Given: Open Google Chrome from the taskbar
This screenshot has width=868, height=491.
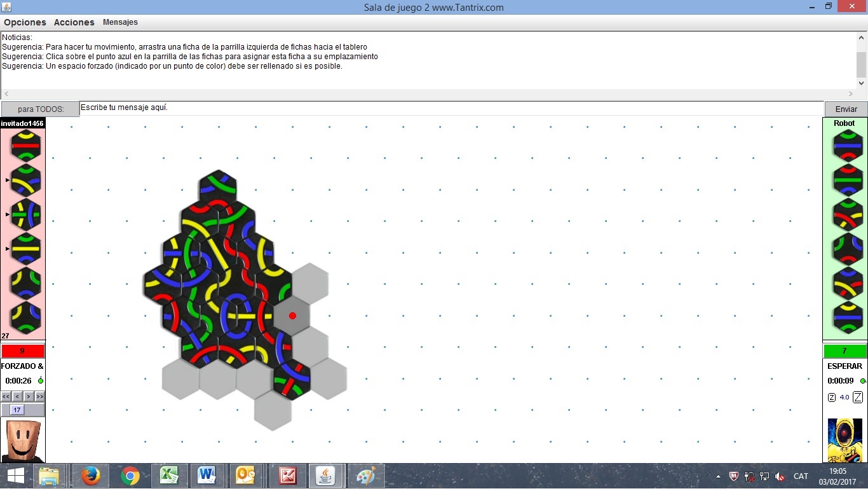Looking at the screenshot, I should coord(130,476).
